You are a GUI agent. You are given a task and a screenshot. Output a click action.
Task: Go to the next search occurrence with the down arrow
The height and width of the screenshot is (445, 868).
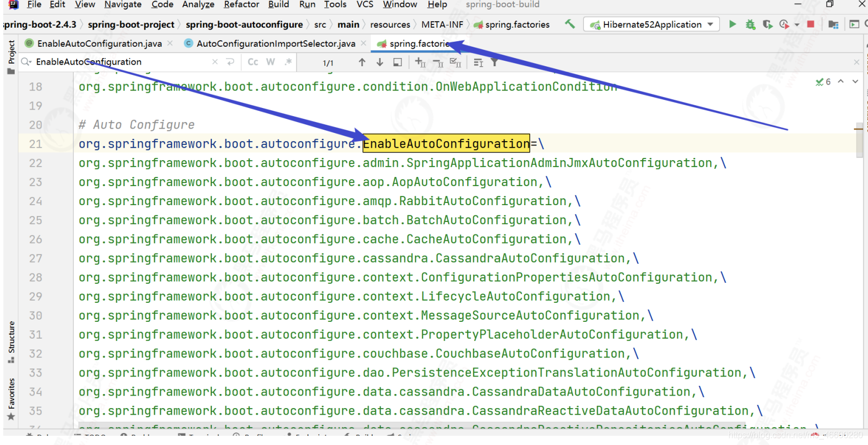click(x=380, y=62)
